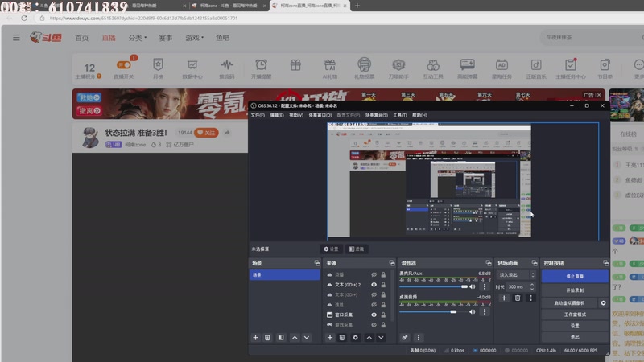
Task: Click the Douyu 斗鱼 logo
Action: 46,37
